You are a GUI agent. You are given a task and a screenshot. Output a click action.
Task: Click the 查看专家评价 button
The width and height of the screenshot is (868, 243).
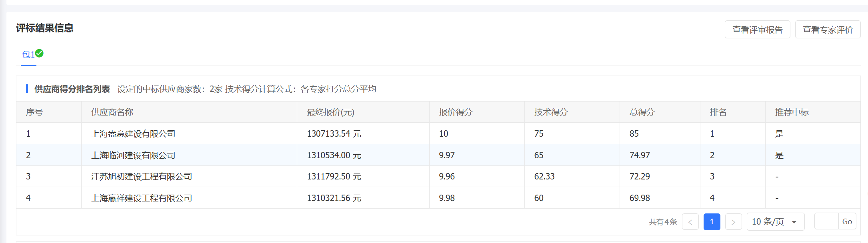[828, 30]
